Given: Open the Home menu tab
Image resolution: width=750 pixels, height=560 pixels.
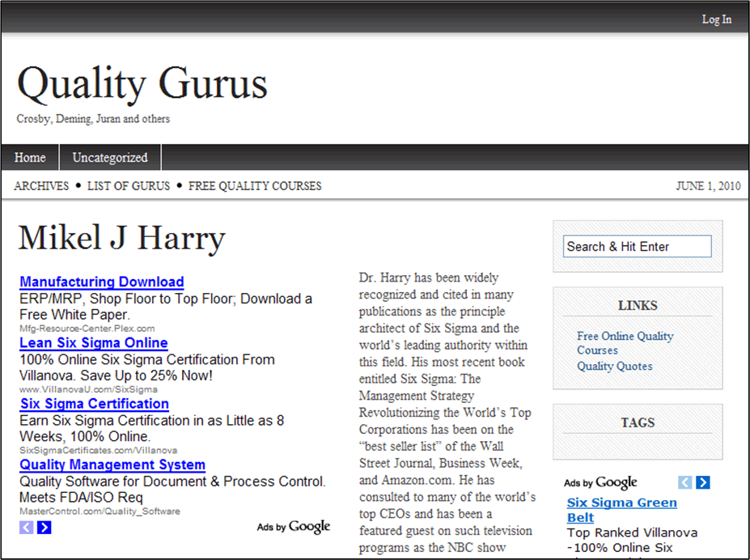Looking at the screenshot, I should click(x=30, y=158).
